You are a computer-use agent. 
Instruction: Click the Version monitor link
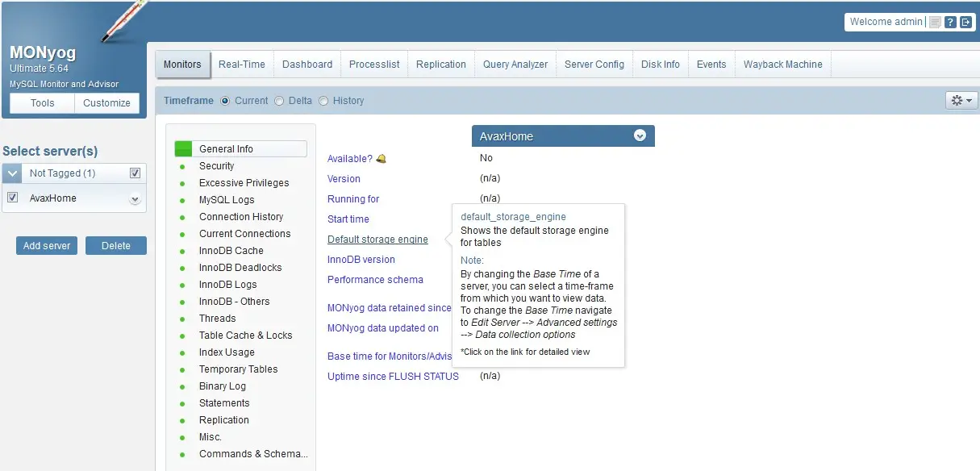(x=344, y=179)
